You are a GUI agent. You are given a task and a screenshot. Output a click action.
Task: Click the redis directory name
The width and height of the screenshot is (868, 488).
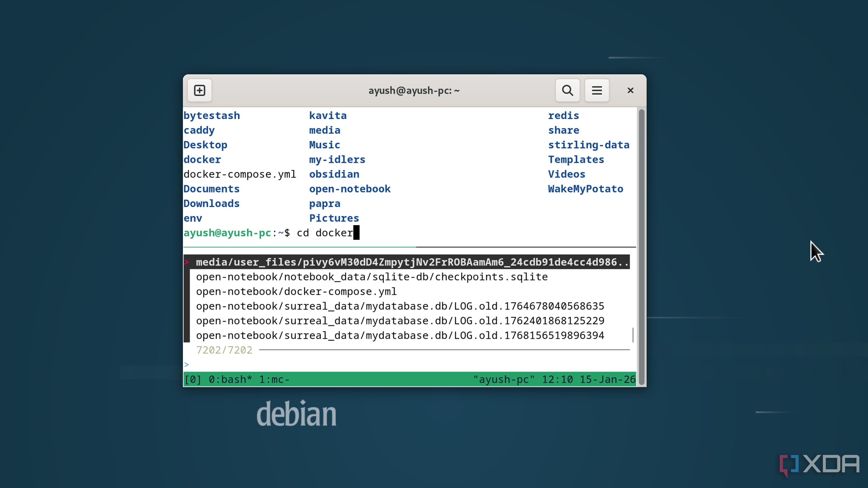tap(563, 115)
